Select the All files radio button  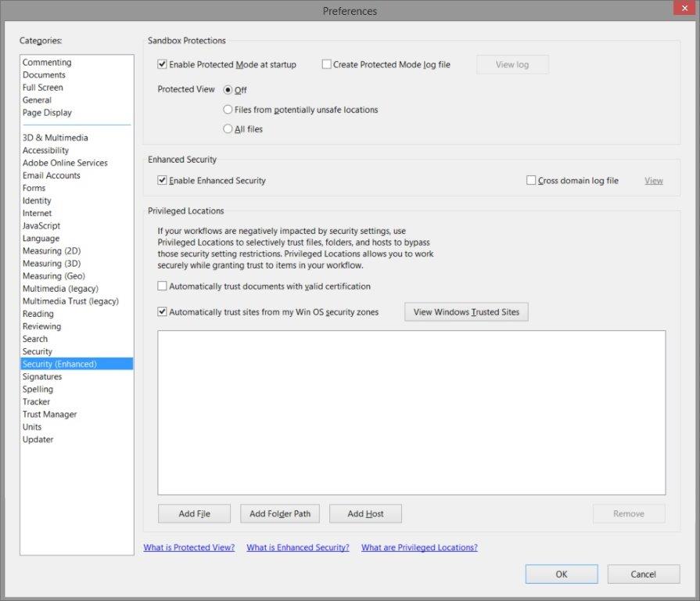coord(228,128)
